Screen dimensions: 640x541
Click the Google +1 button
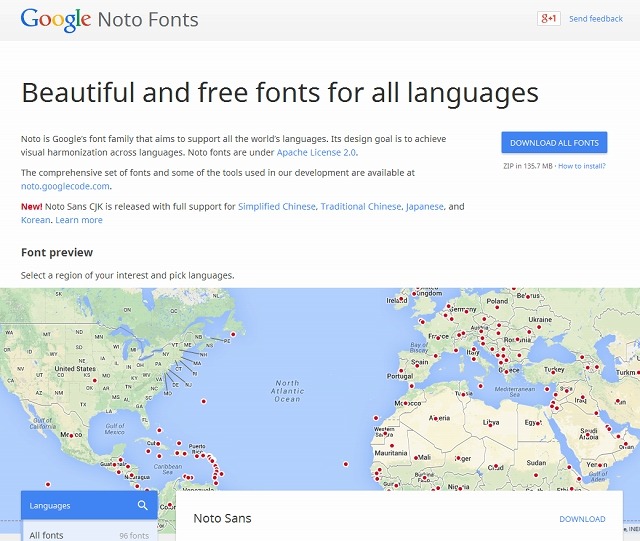548,19
